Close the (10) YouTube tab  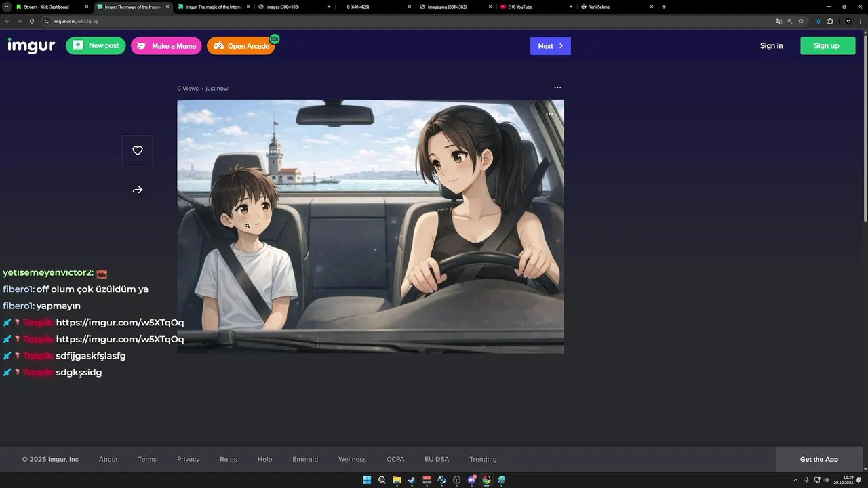pyautogui.click(x=571, y=7)
